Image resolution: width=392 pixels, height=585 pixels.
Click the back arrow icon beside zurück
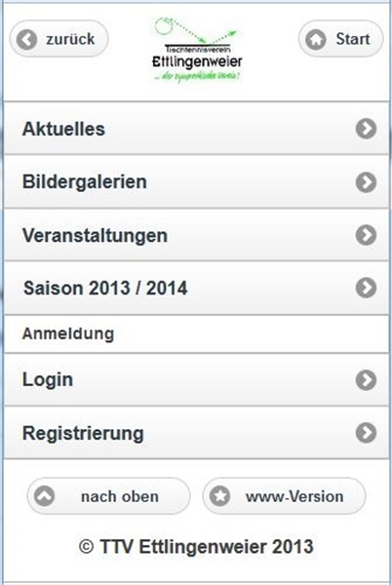coord(27,39)
